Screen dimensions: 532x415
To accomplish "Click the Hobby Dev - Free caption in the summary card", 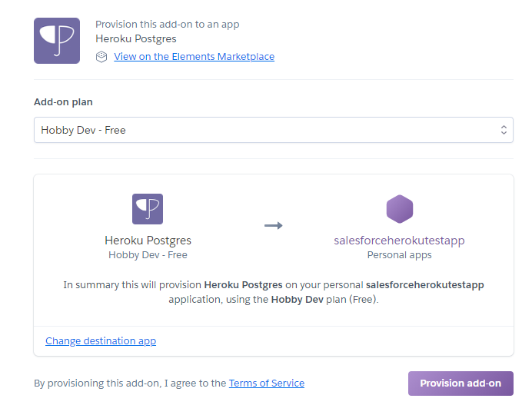I will pyautogui.click(x=148, y=255).
